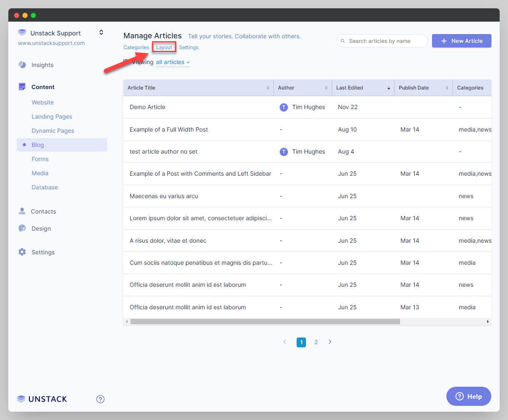Open the Layout tab

(x=164, y=47)
